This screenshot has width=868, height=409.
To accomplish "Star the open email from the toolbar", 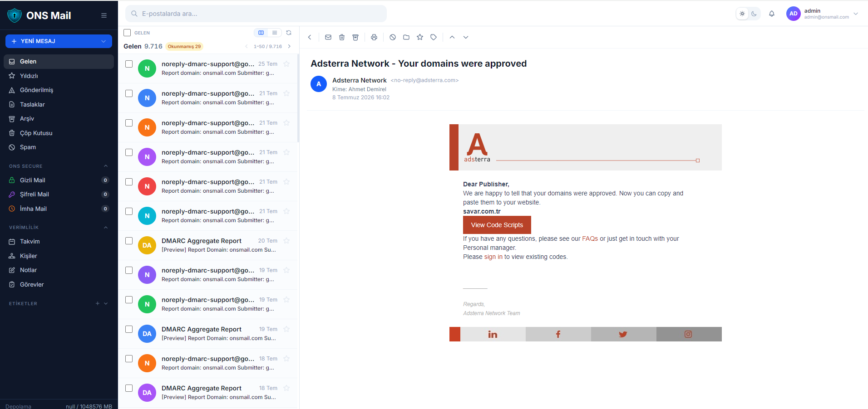I will point(420,37).
